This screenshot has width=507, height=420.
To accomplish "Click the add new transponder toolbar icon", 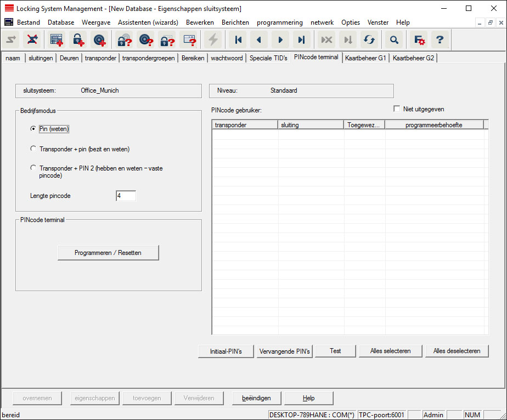I will tap(98, 39).
